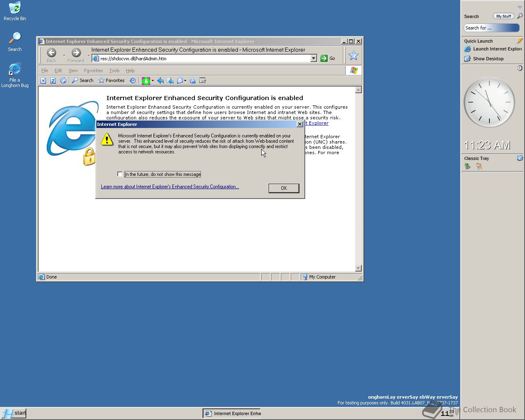Screen dimensions: 525x420
Task: Click the green lock toolbar icon
Action: click(146, 81)
